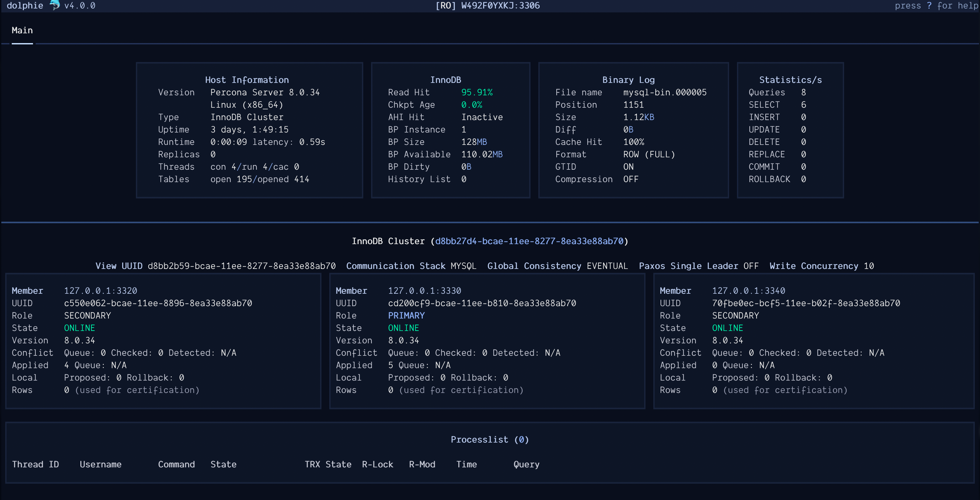Image resolution: width=980 pixels, height=500 pixels.
Task: Click the Thread ID column header
Action: (x=36, y=464)
